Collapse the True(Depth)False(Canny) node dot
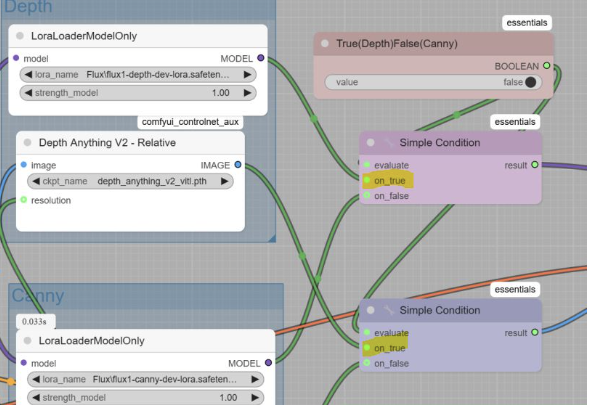Image resolution: width=590 pixels, height=405 pixels. (325, 43)
